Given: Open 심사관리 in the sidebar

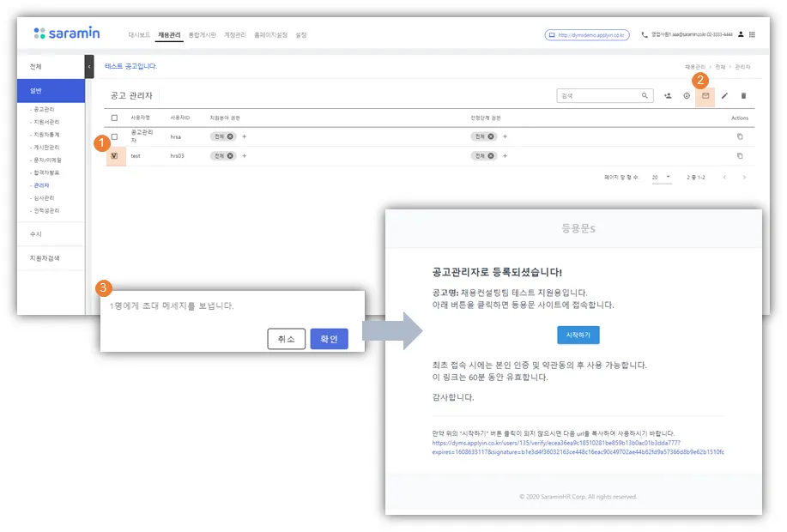Looking at the screenshot, I should coord(44,197).
